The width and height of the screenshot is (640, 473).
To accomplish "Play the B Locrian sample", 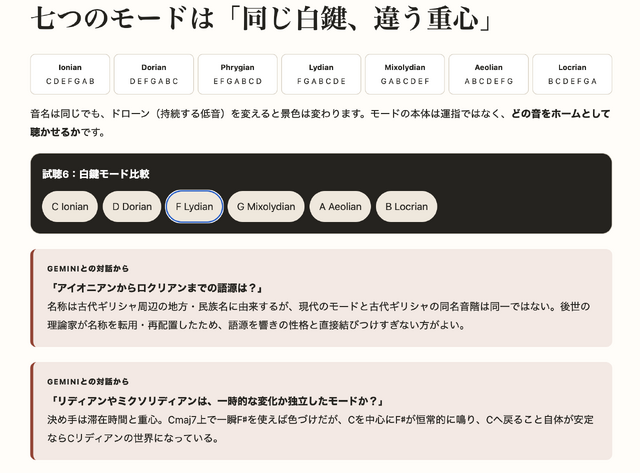I will click(x=407, y=207).
